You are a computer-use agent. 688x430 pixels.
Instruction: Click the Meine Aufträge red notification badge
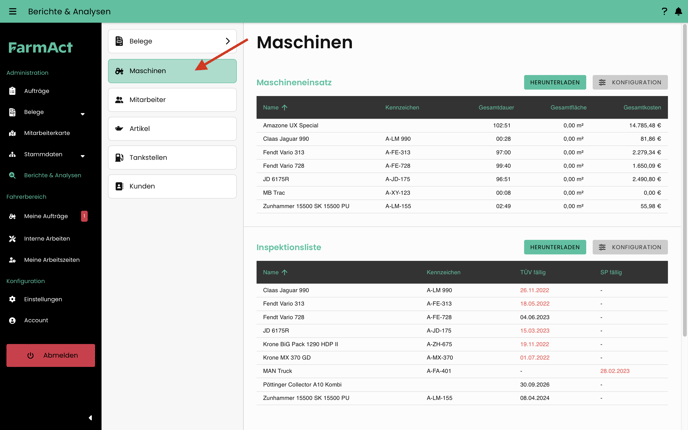[84, 216]
